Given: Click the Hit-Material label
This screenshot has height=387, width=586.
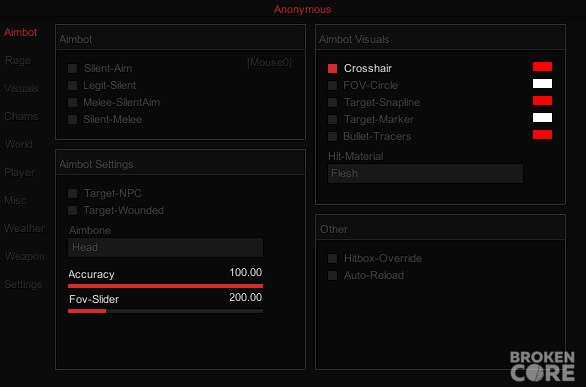Looking at the screenshot, I should 355,156.
